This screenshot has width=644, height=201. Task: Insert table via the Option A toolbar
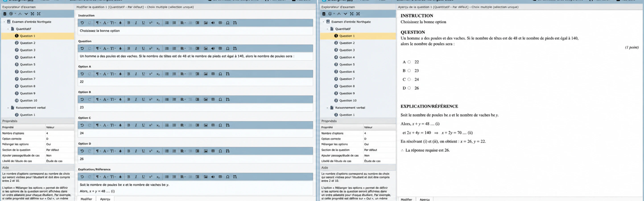[x=213, y=74]
